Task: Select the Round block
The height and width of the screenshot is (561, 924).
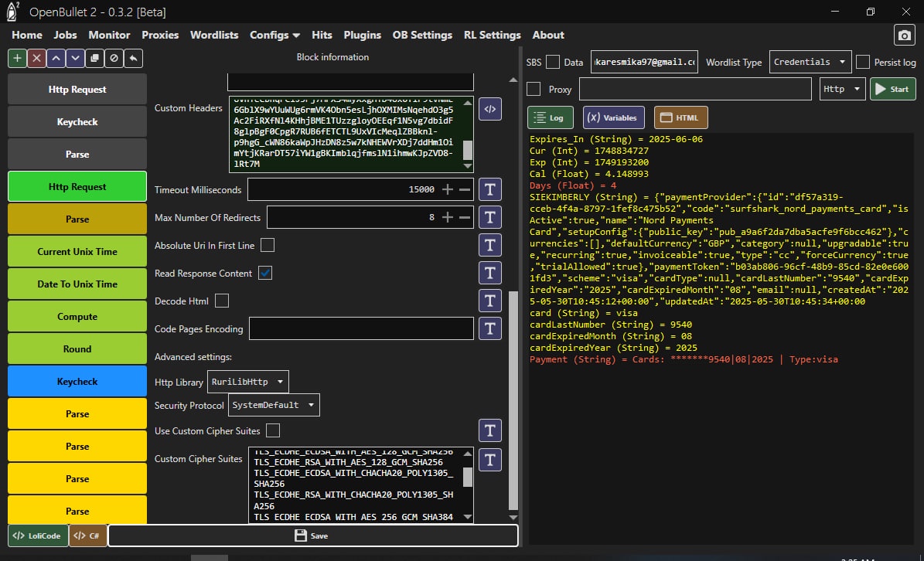Action: (77, 349)
